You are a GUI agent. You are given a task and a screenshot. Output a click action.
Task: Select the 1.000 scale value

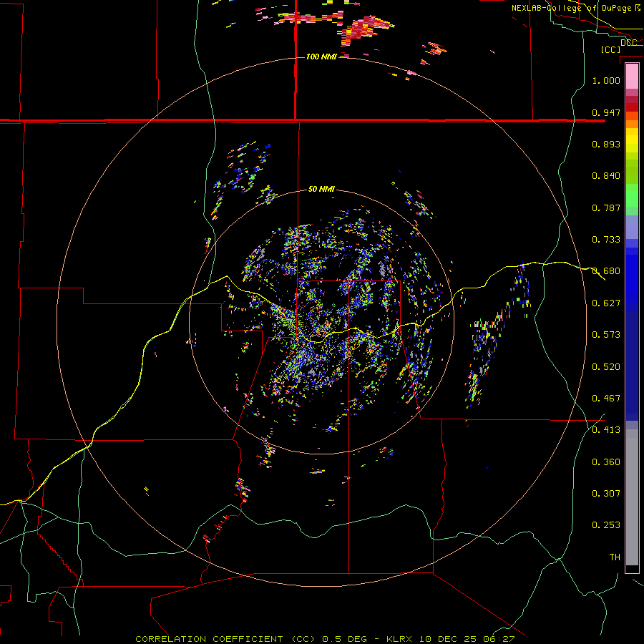(x=606, y=80)
